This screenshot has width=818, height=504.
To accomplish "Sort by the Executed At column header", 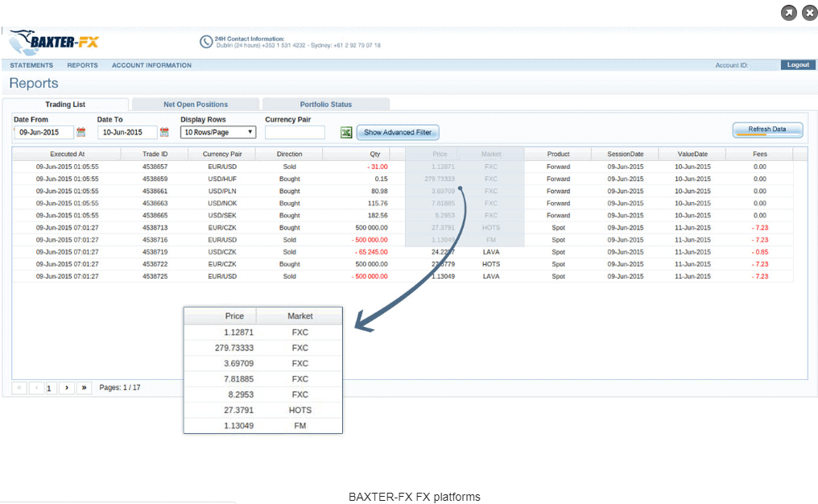I will pyautogui.click(x=67, y=154).
